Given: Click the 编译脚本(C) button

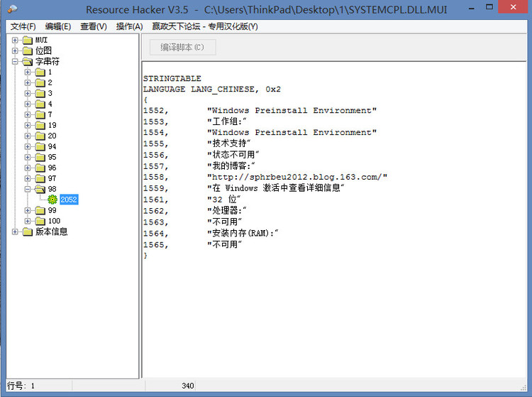Looking at the screenshot, I should (x=182, y=48).
